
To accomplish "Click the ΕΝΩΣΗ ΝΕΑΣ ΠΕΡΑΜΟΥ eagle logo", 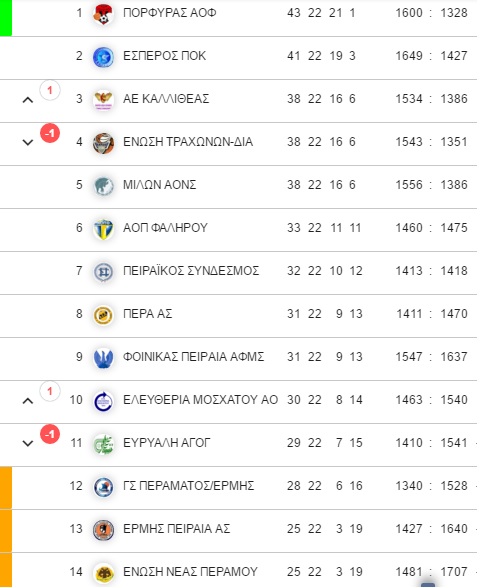I will [103, 573].
